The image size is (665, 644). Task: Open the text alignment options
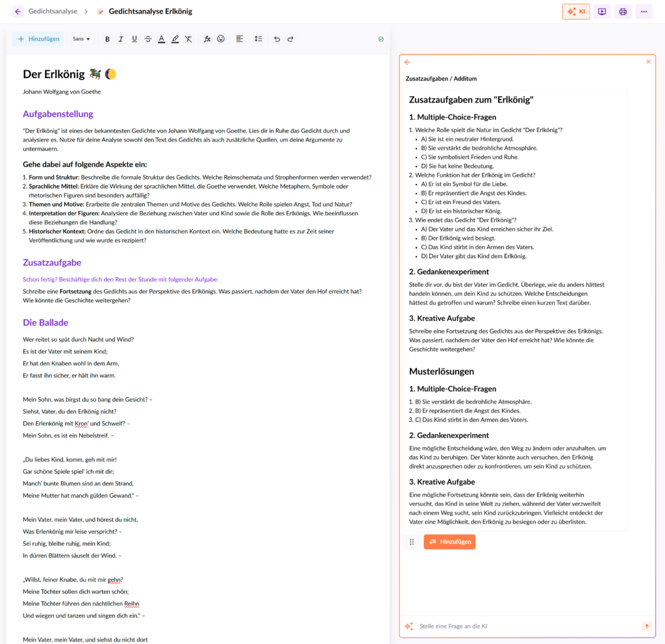[240, 39]
